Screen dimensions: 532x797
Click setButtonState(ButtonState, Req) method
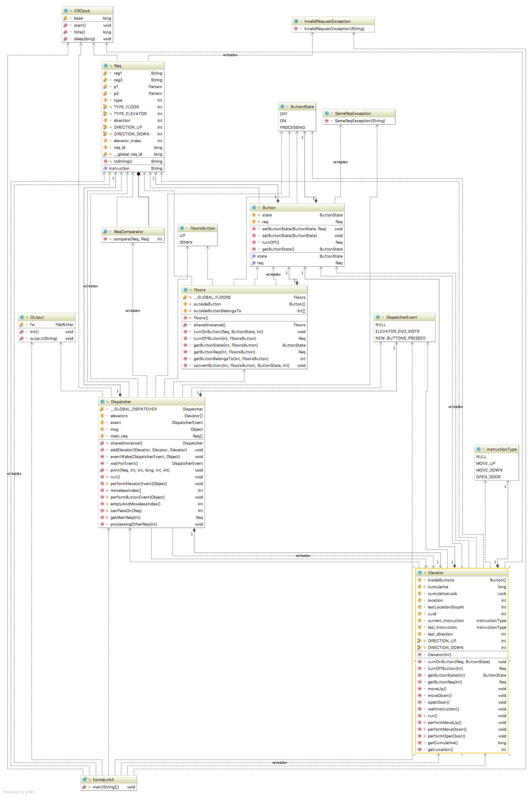click(x=297, y=229)
